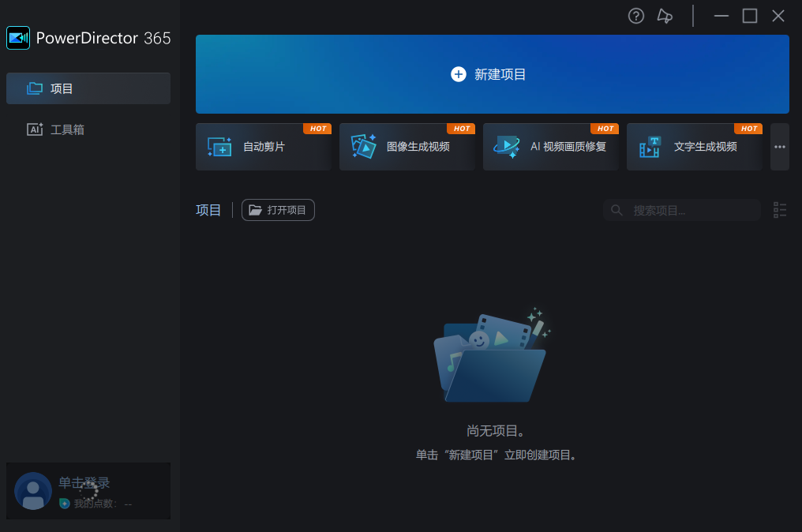Expand more AI tools via ellipsis button
Image resolution: width=802 pixels, height=532 pixels.
pyautogui.click(x=780, y=147)
